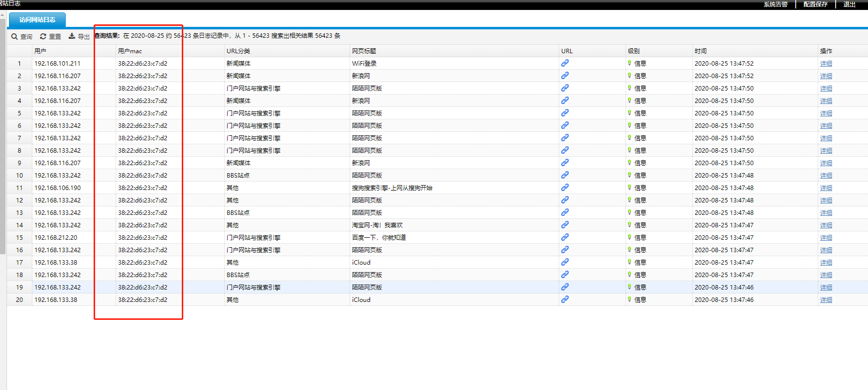This screenshot has width=868, height=390.
Task: Open the URL link icon in row 20
Action: (565, 299)
